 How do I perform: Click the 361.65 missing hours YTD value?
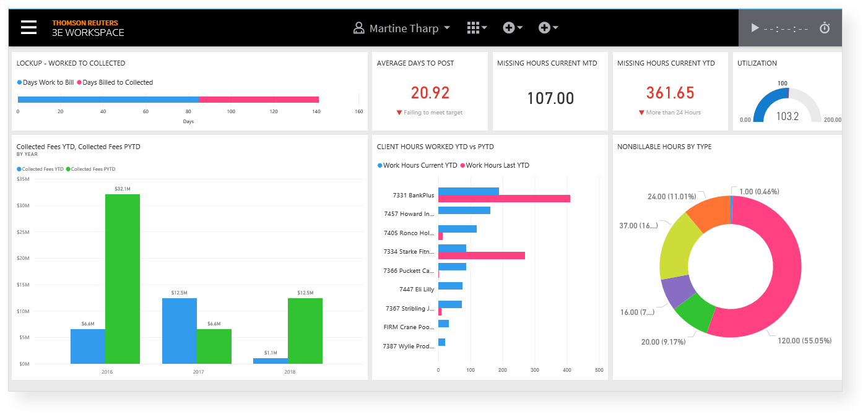point(670,93)
